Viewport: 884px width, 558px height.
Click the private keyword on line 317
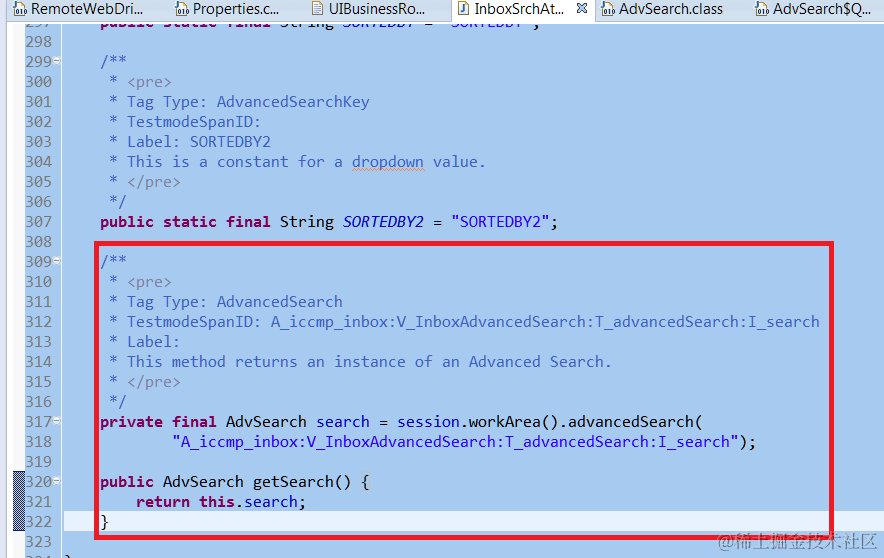pos(131,422)
